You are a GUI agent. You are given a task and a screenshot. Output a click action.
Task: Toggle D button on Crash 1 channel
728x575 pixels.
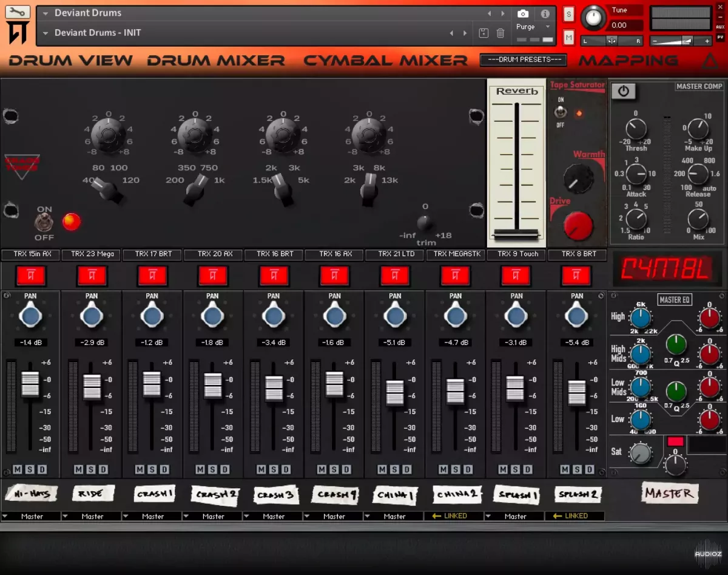pyautogui.click(x=164, y=470)
